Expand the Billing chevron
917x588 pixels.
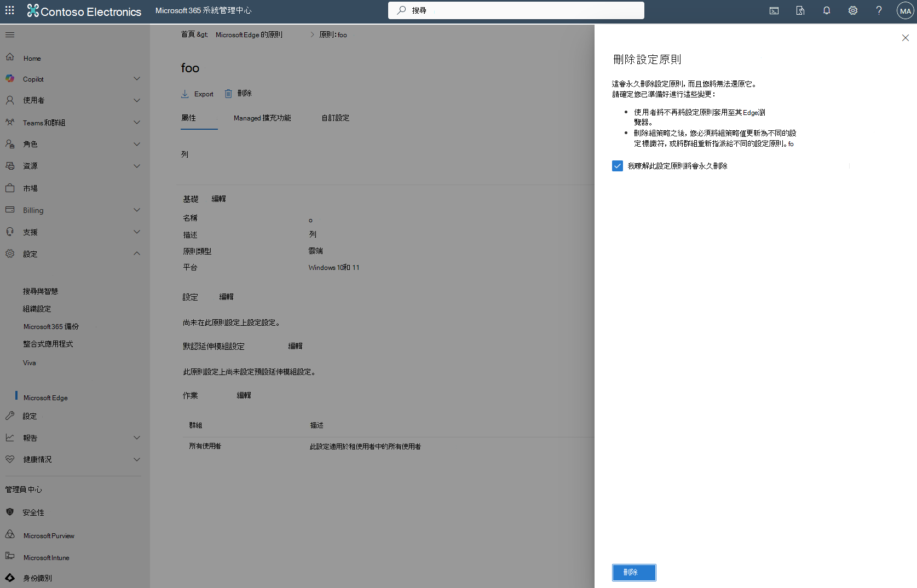[137, 210]
